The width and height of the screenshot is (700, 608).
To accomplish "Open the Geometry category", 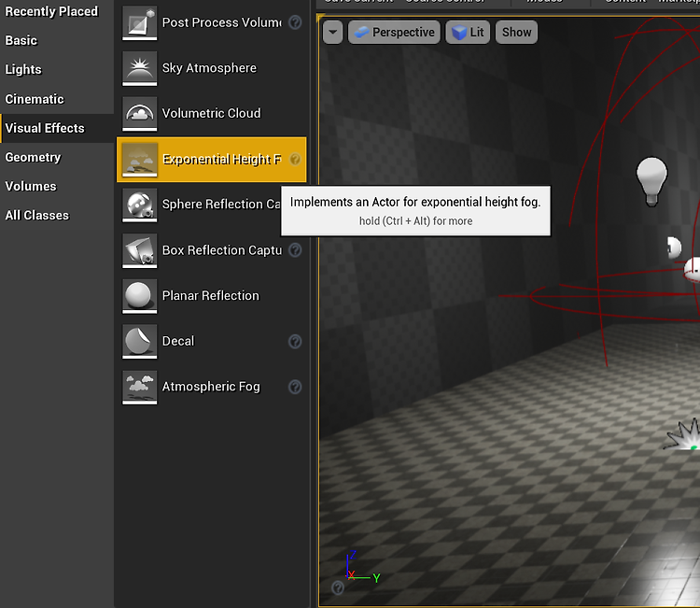I will point(33,157).
